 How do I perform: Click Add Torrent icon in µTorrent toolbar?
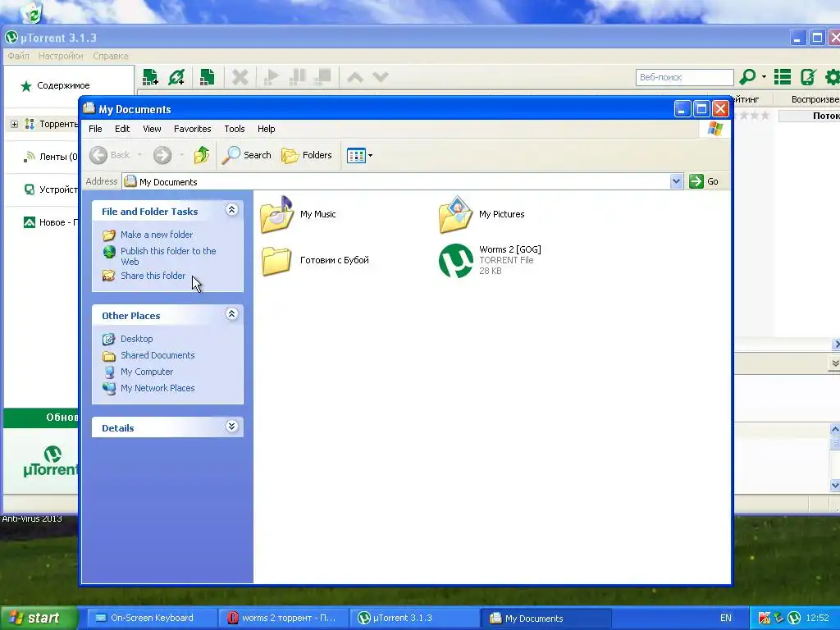coord(150,77)
